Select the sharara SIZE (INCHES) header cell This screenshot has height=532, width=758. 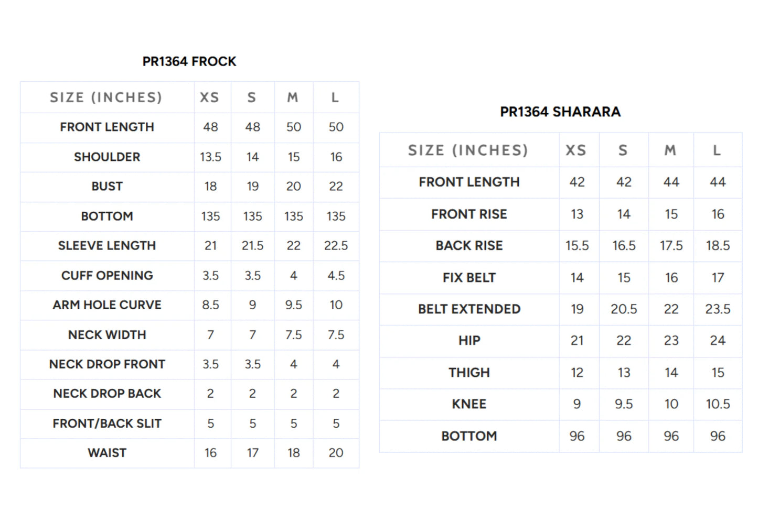(x=468, y=150)
